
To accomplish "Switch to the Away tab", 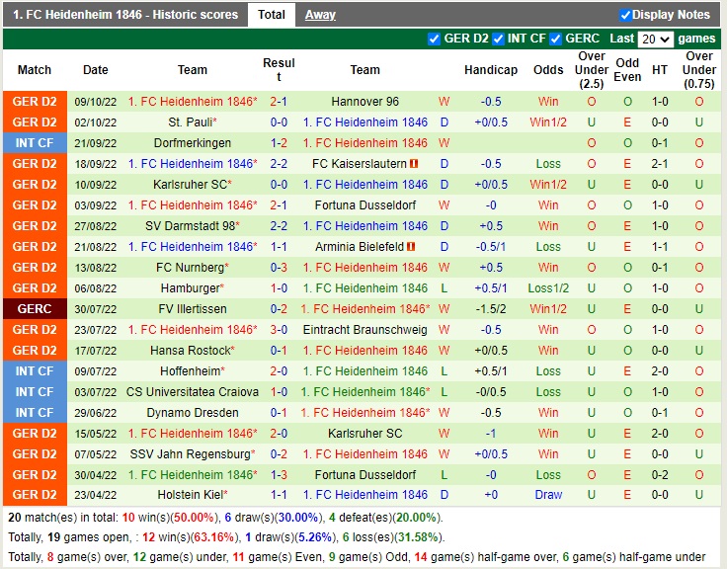I will click(320, 15).
